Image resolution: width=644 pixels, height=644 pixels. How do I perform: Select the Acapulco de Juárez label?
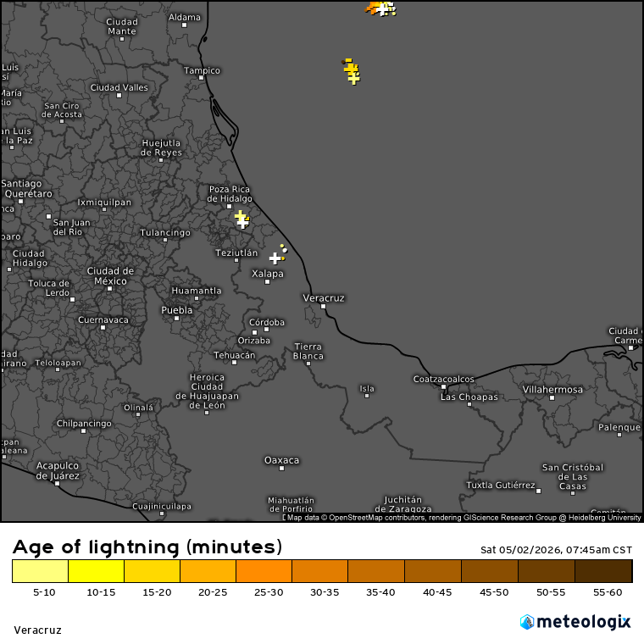pos(58,470)
